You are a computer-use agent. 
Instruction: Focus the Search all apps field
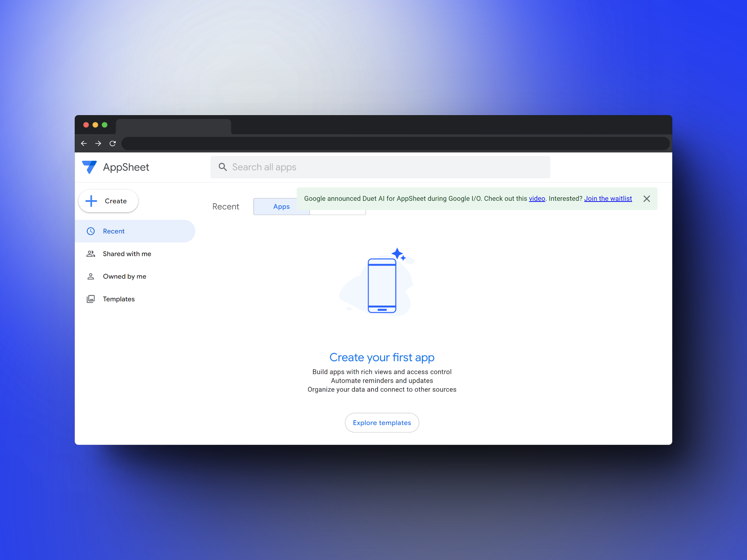[x=380, y=167]
